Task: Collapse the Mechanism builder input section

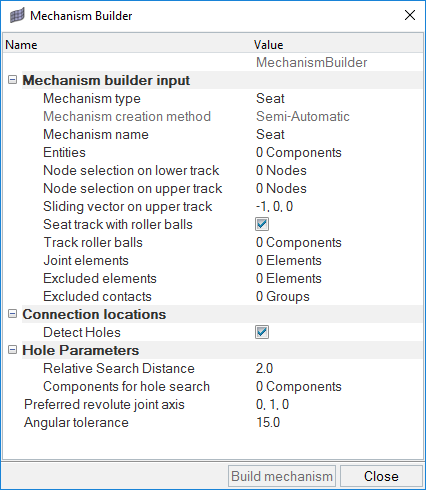Action: point(12,80)
